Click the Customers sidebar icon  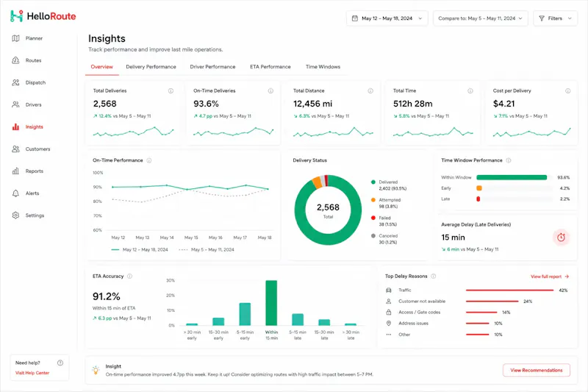(x=15, y=149)
